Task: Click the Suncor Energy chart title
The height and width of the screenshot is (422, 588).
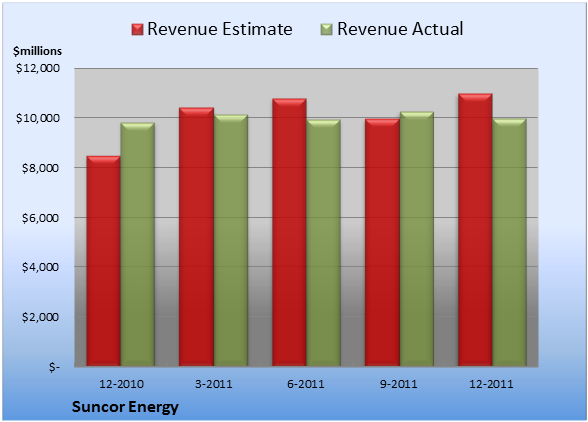Action: [125, 407]
